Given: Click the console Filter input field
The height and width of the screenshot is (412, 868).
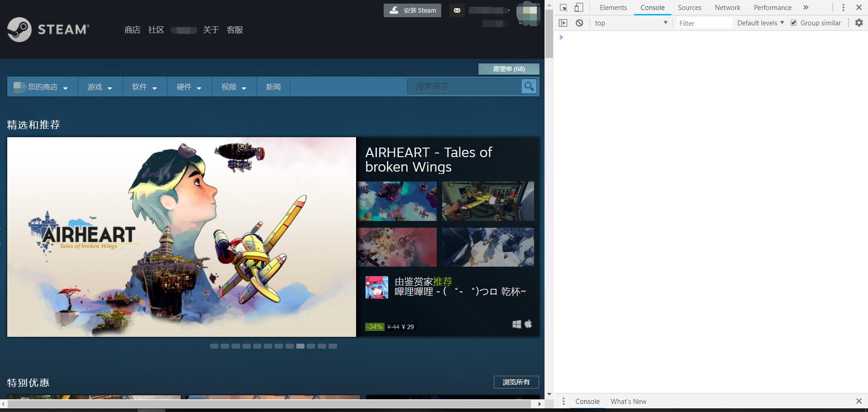Looking at the screenshot, I should pos(704,23).
